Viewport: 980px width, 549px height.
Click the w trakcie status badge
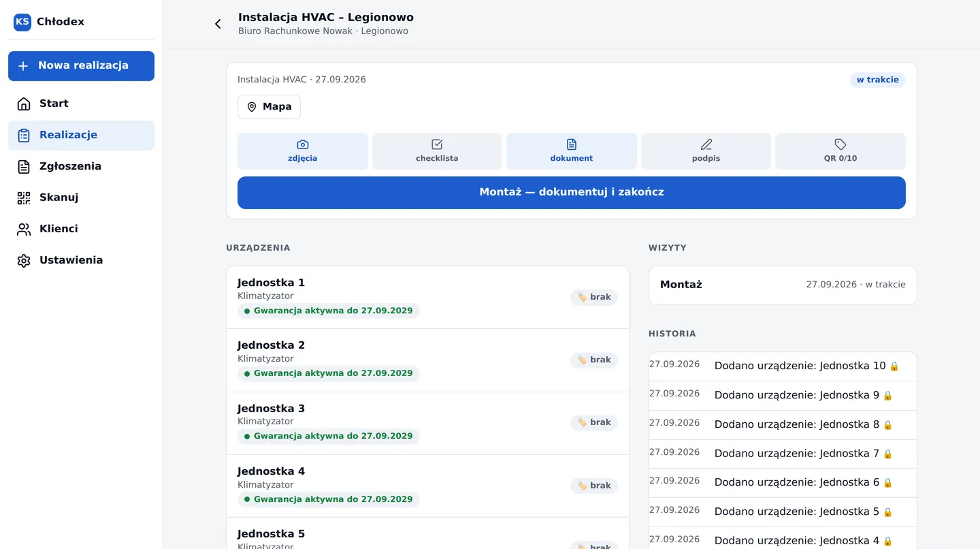877,80
